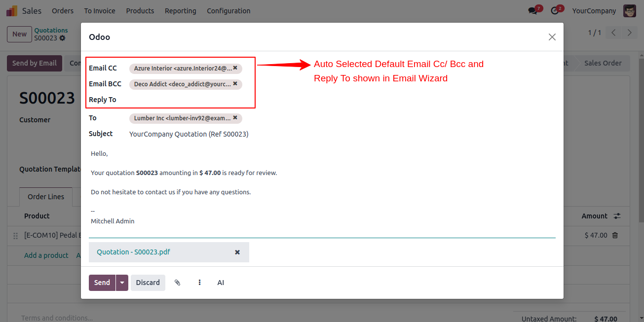This screenshot has height=322, width=644.
Task: Click the order line column settings icon
Action: tap(617, 216)
